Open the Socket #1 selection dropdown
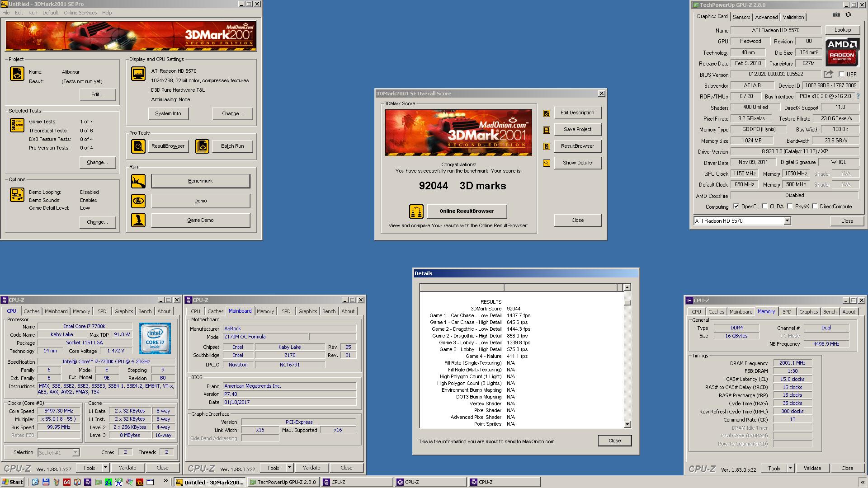868x488 pixels. coord(75,452)
